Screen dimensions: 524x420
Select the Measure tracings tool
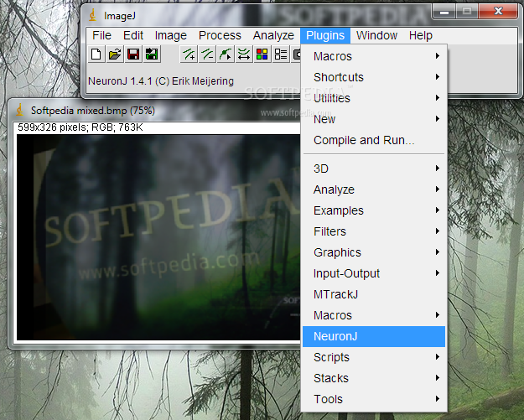tap(244, 54)
